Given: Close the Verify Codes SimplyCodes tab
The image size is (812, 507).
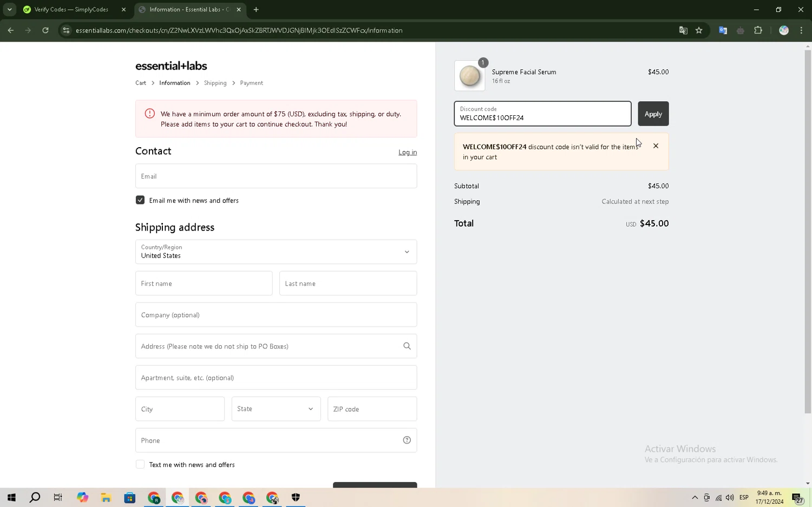Looking at the screenshot, I should point(123,9).
